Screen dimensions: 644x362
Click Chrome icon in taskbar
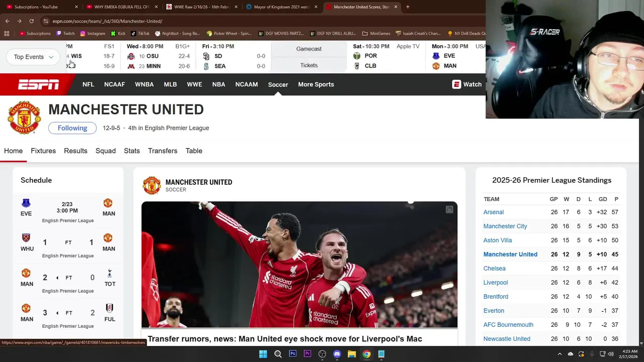(367, 354)
